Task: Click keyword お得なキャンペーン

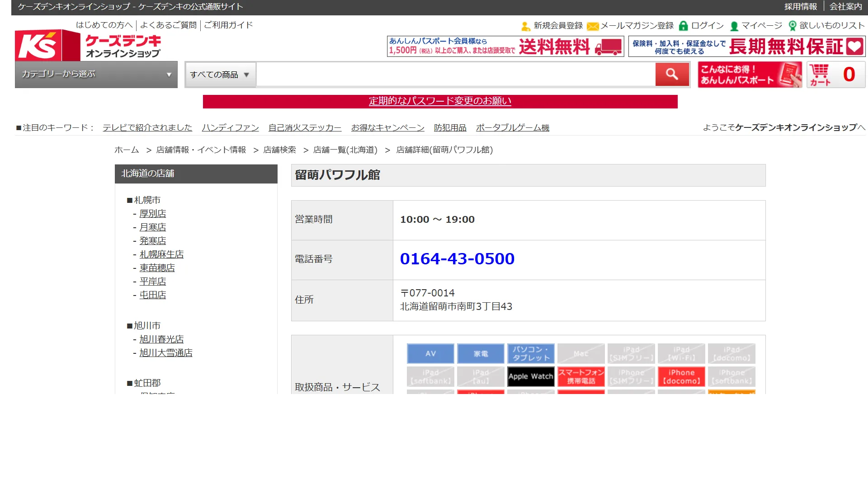Action: pyautogui.click(x=388, y=128)
